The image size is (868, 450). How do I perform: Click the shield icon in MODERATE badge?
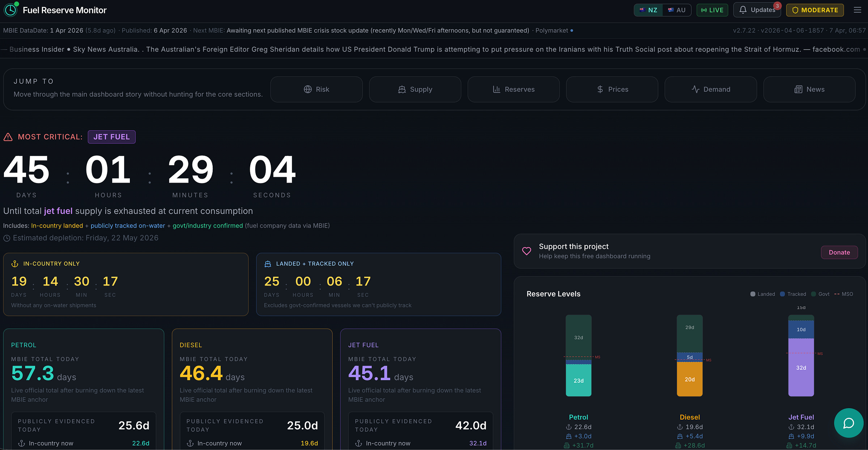(x=795, y=10)
